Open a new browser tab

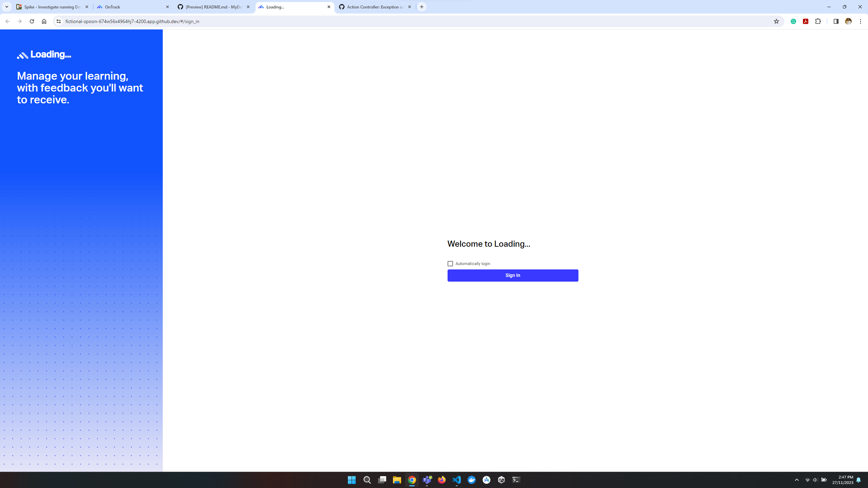coord(422,7)
